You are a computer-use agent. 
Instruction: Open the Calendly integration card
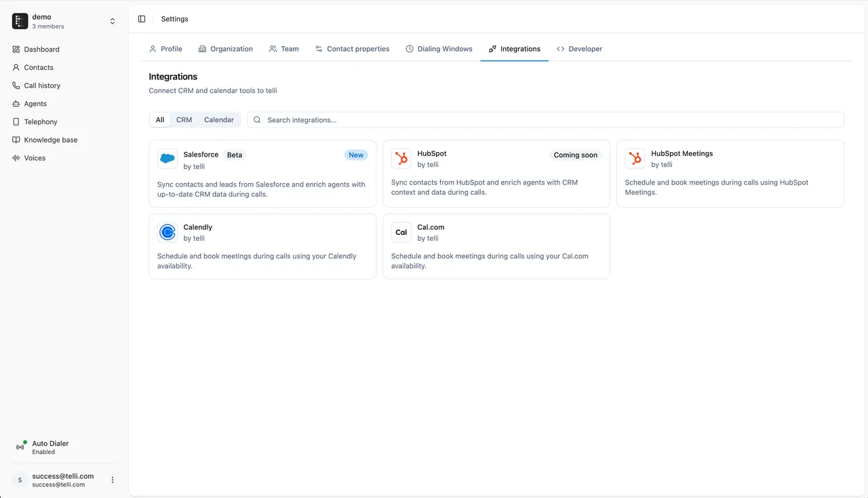(x=262, y=246)
